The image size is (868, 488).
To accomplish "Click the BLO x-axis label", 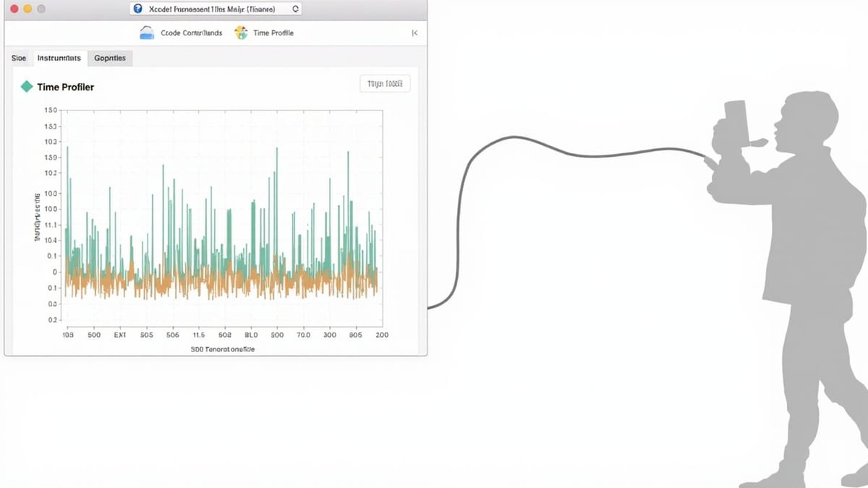I will coord(251,335).
